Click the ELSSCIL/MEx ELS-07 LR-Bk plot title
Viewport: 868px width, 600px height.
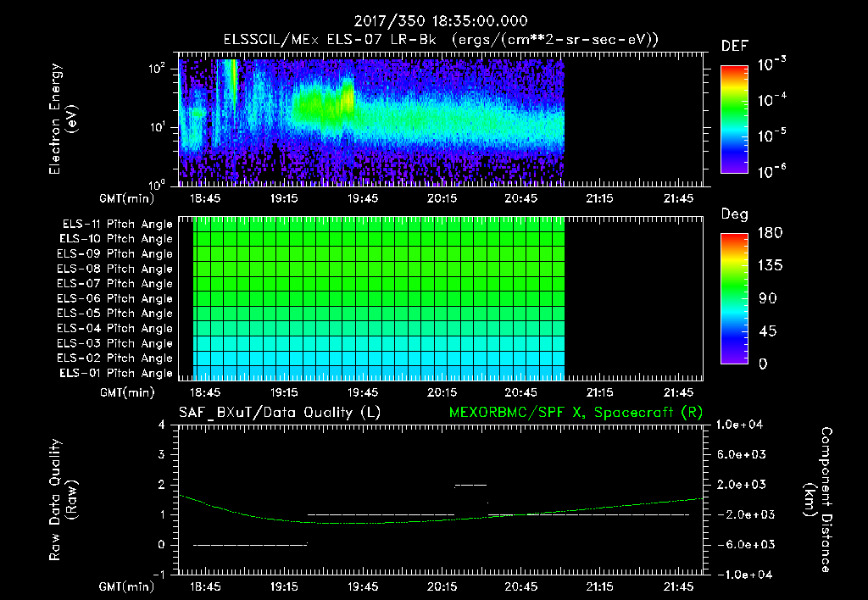click(x=441, y=40)
